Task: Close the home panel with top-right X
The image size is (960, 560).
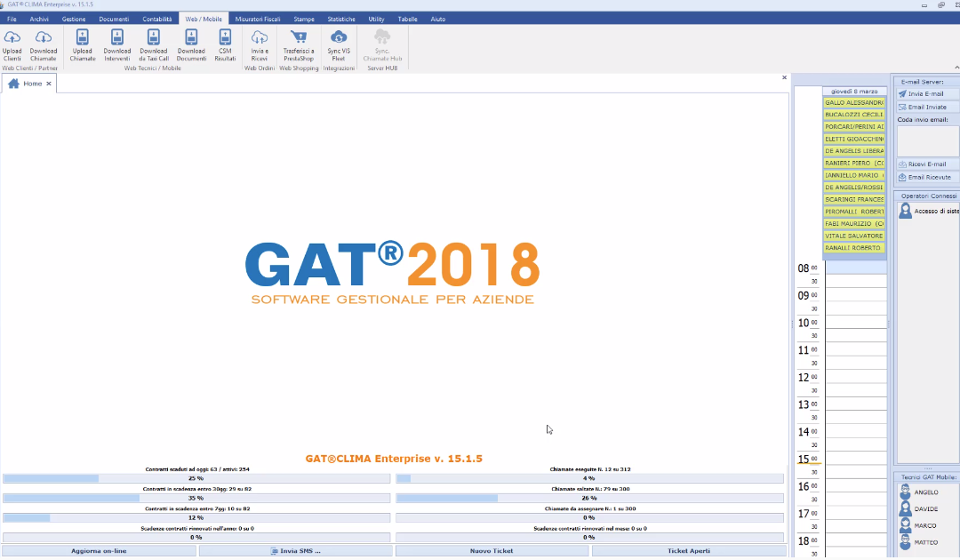Action: click(x=784, y=77)
